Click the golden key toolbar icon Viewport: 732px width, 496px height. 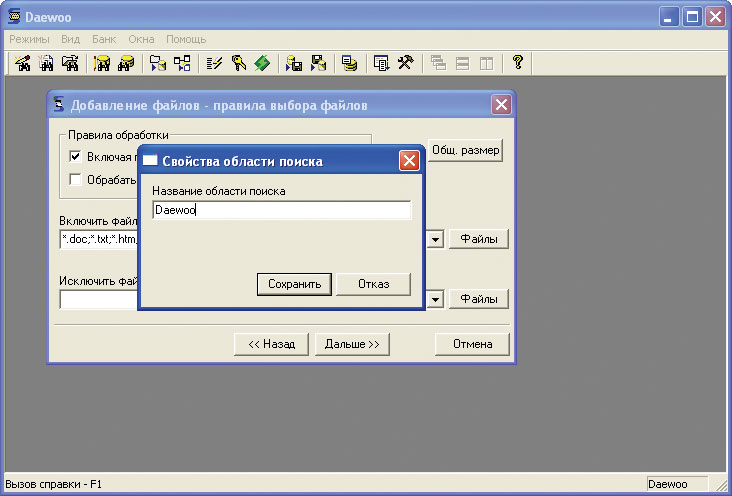coord(239,62)
